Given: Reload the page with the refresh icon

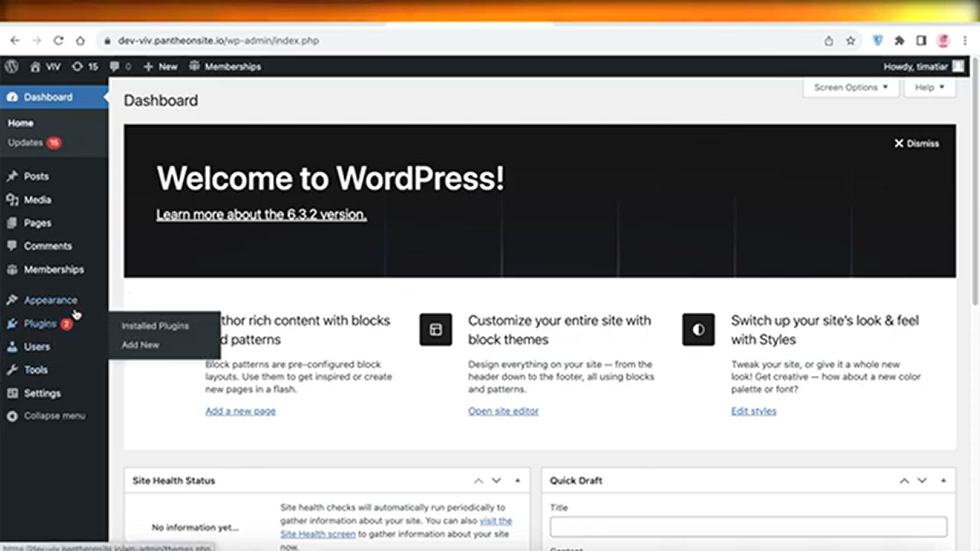Looking at the screenshot, I should [59, 40].
